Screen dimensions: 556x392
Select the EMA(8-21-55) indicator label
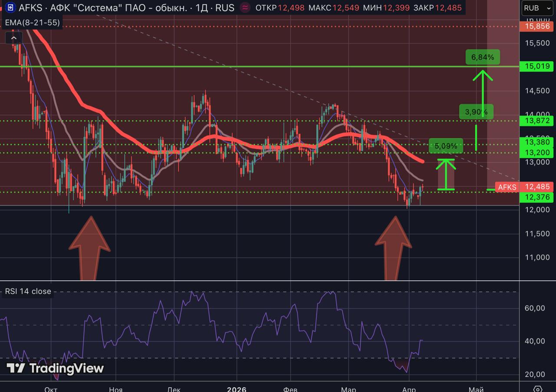coord(32,23)
